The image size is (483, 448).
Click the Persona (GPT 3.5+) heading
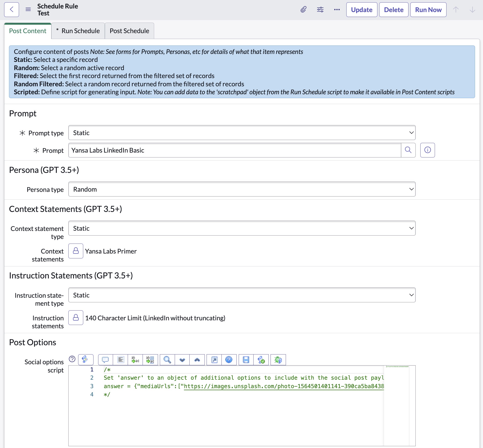point(44,170)
